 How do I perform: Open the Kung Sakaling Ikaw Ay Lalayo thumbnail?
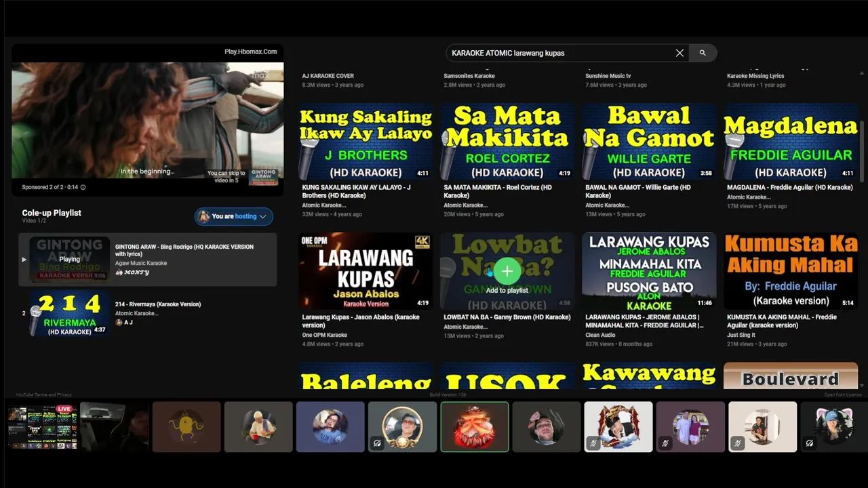coord(366,141)
